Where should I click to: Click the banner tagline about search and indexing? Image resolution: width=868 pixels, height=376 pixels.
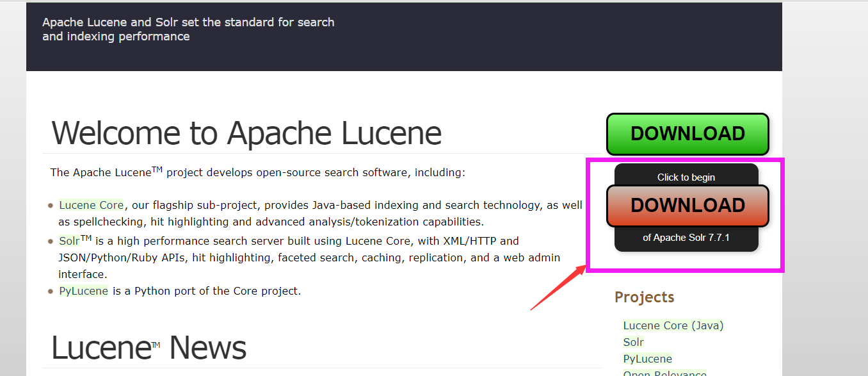coord(188,29)
